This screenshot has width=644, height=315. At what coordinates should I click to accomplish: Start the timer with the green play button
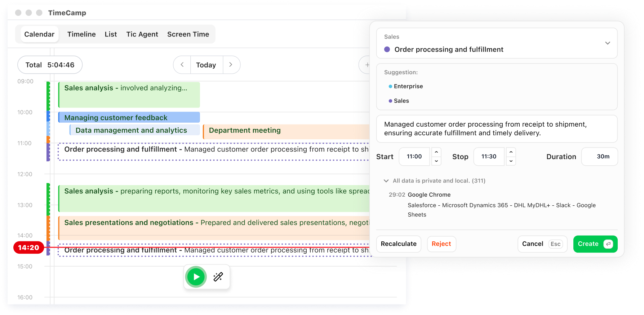[196, 277]
